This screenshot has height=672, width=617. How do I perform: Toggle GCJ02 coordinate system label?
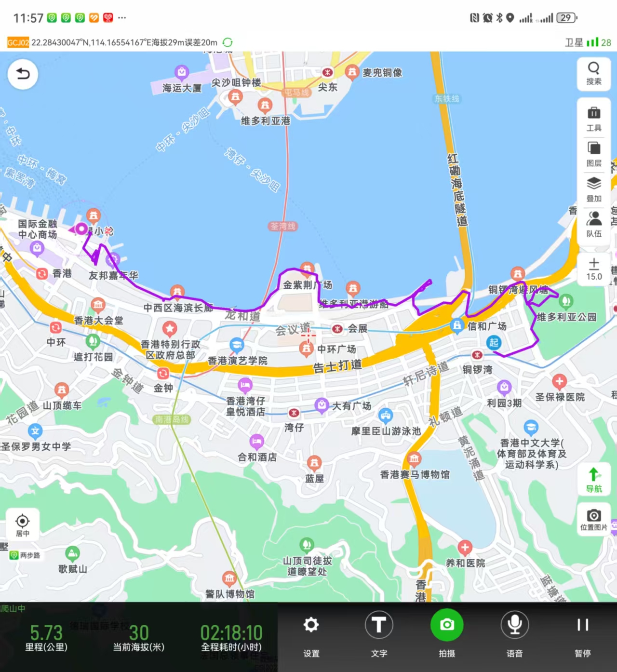click(18, 42)
